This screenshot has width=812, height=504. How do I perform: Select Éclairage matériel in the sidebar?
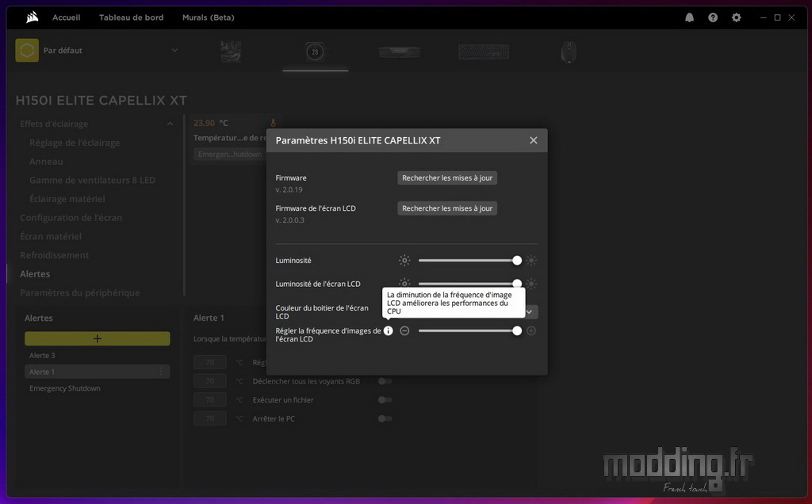(x=67, y=199)
